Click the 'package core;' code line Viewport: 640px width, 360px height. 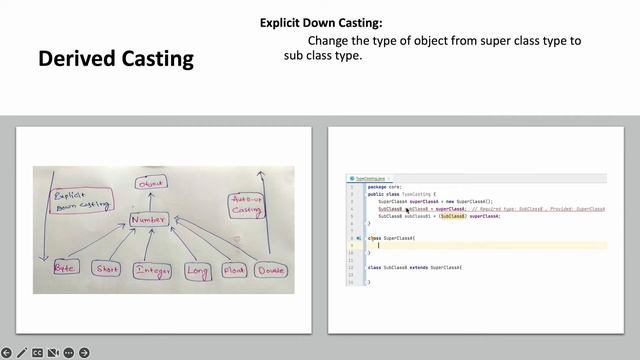click(384, 187)
